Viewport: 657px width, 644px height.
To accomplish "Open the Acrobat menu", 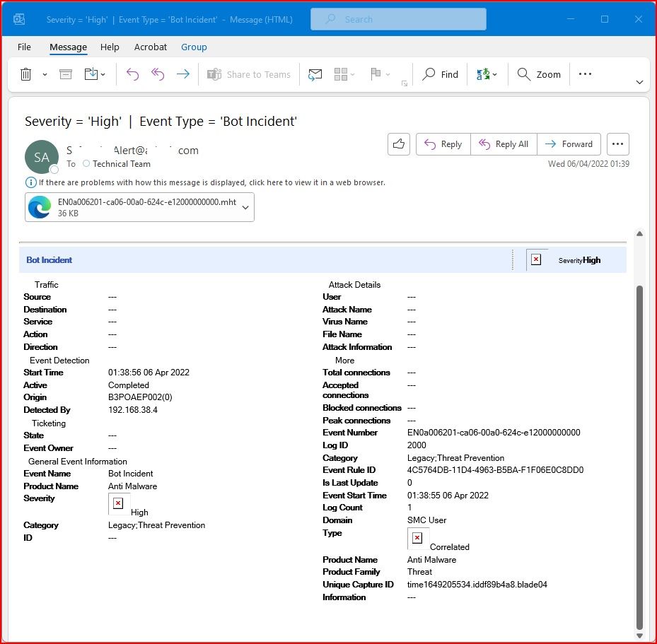I will (150, 47).
